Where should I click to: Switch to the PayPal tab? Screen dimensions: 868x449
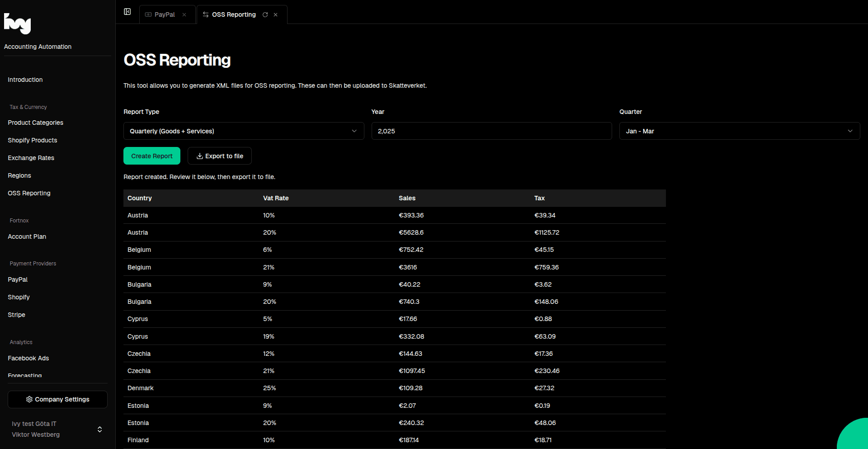(164, 15)
